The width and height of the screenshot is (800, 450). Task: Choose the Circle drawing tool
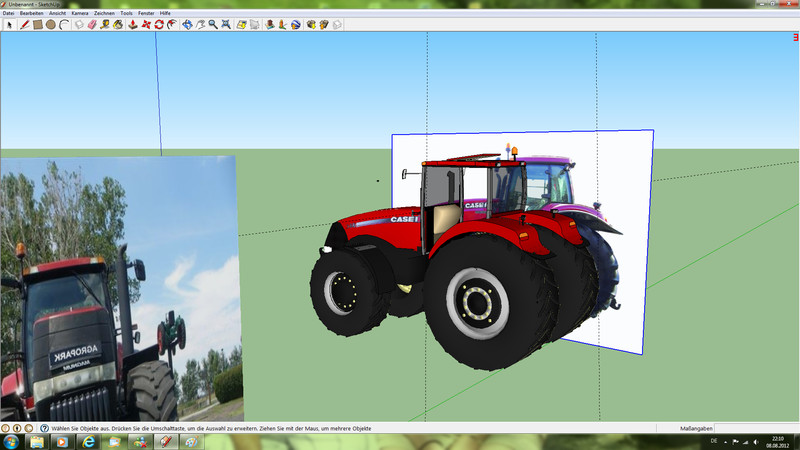pos(51,24)
